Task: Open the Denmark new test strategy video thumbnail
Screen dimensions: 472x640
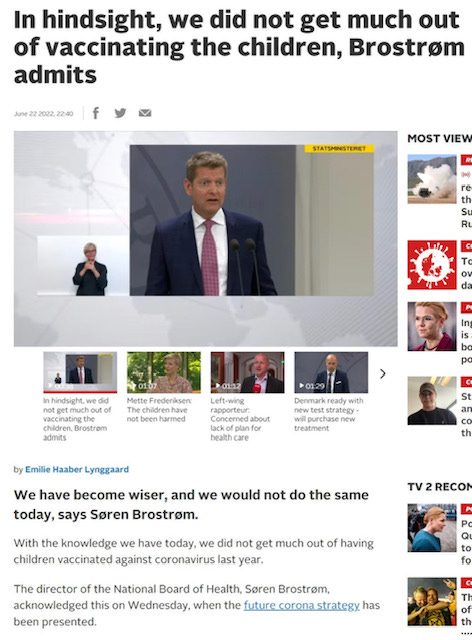Action: click(331, 372)
